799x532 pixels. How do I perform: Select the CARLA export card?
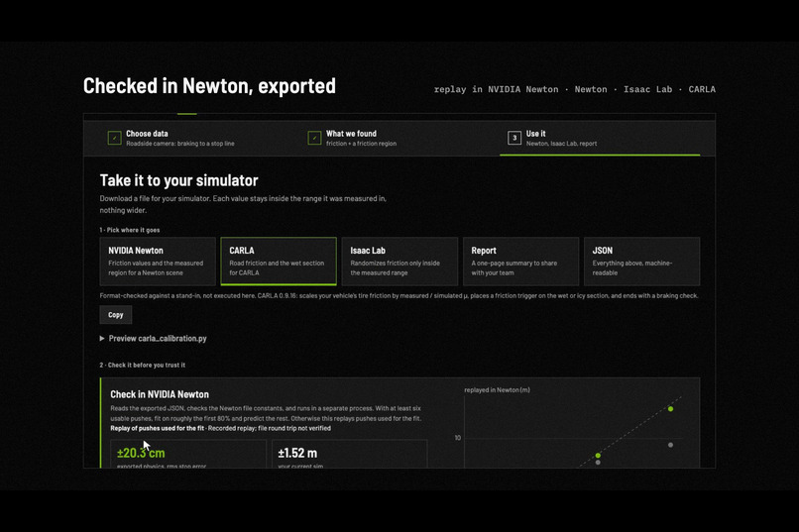point(279,262)
